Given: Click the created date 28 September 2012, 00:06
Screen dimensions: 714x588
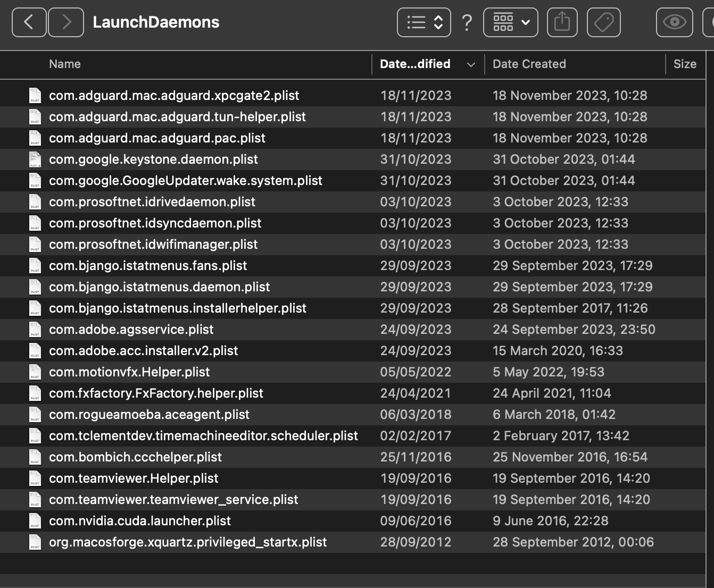Looking at the screenshot, I should 574,542.
